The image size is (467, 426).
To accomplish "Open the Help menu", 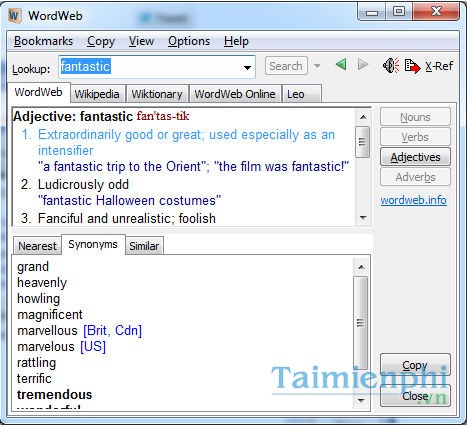I will (236, 41).
